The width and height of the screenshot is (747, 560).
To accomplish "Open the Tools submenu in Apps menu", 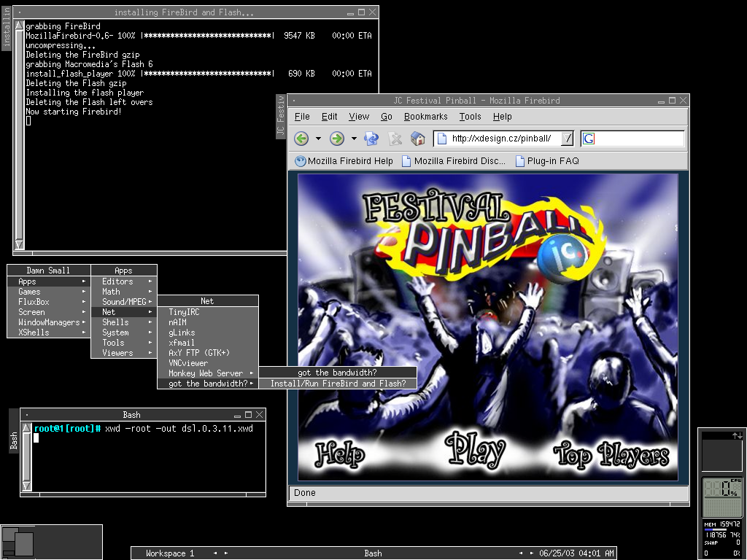I will click(124, 343).
